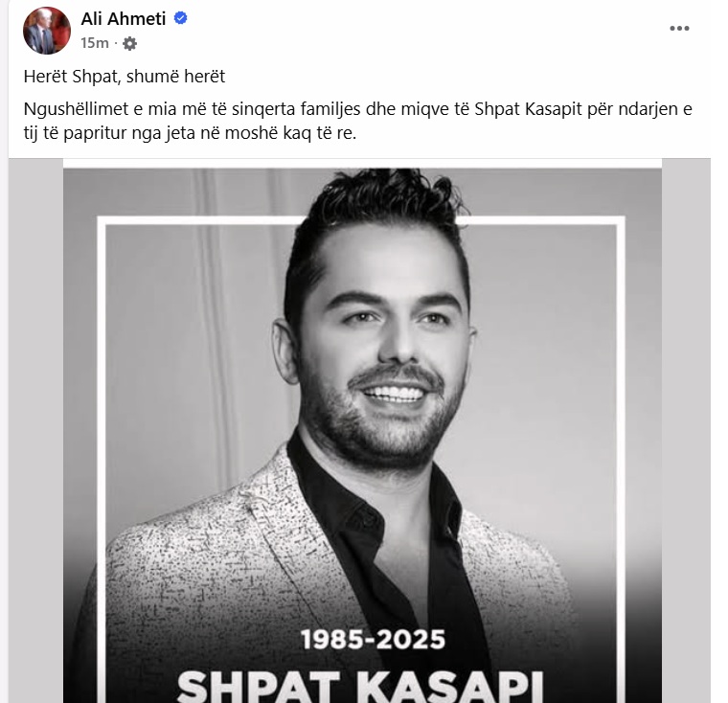This screenshot has width=728, height=703.
Task: Click the '1985-2025' caption on the image
Action: point(373,640)
